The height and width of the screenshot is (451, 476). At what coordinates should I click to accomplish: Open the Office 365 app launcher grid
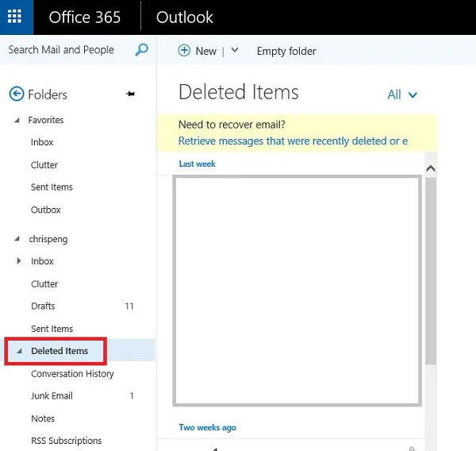[16, 17]
